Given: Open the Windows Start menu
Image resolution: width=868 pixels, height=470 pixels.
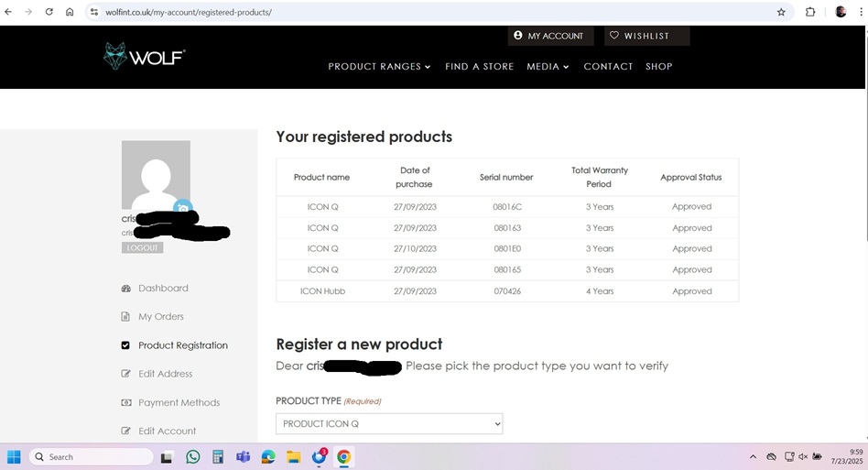Looking at the screenshot, I should [x=14, y=456].
